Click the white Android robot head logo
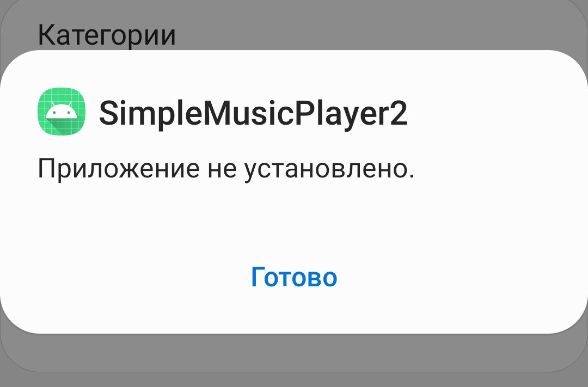588x387 pixels. click(62, 110)
